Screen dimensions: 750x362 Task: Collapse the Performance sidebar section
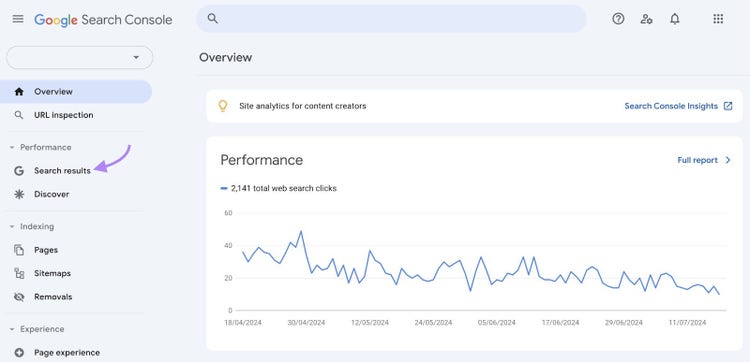tap(41, 147)
